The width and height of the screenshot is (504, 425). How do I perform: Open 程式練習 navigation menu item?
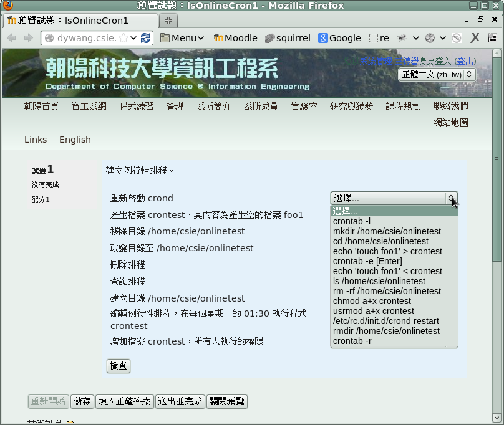(136, 107)
